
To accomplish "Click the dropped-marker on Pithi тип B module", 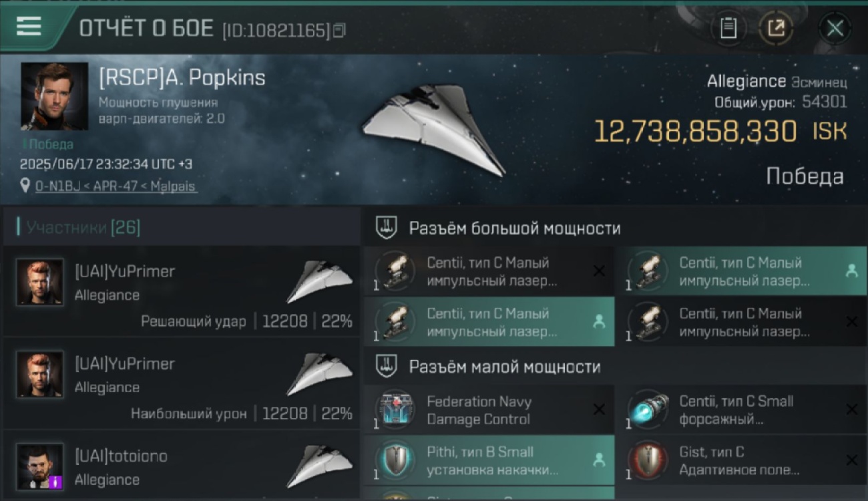I will (x=599, y=460).
